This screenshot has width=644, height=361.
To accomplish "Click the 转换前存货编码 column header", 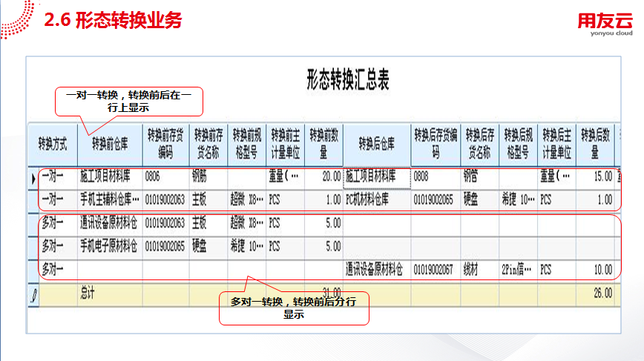I will (166, 145).
